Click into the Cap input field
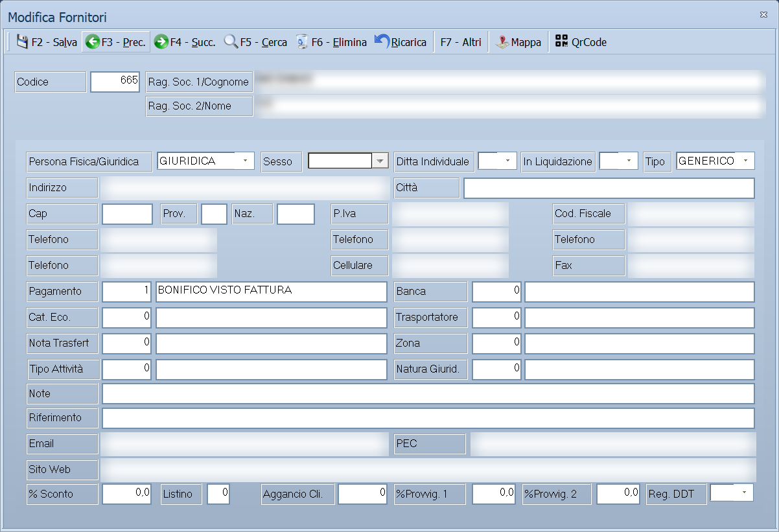 [128, 214]
